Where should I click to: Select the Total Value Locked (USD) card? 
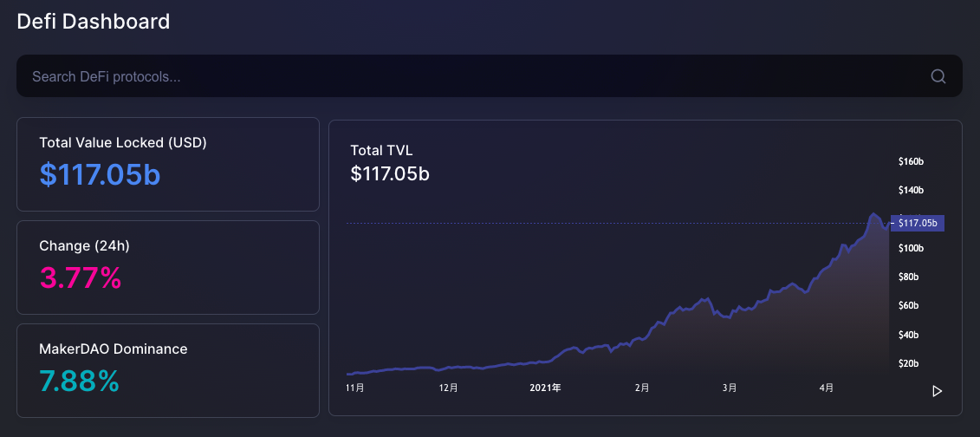168,165
